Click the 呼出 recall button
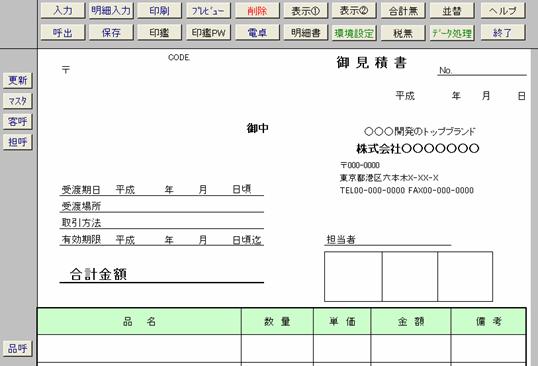Screen dimensions: 538x366 tap(63, 33)
